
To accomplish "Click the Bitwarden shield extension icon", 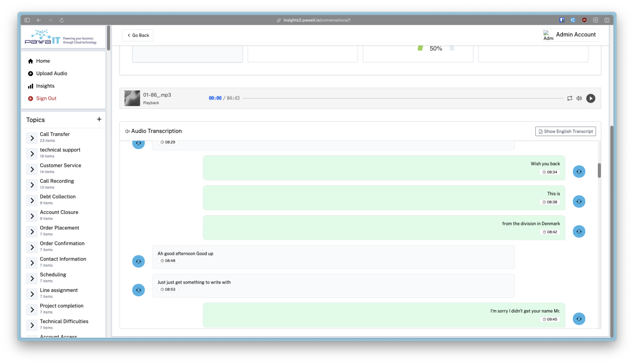I will (562, 20).
